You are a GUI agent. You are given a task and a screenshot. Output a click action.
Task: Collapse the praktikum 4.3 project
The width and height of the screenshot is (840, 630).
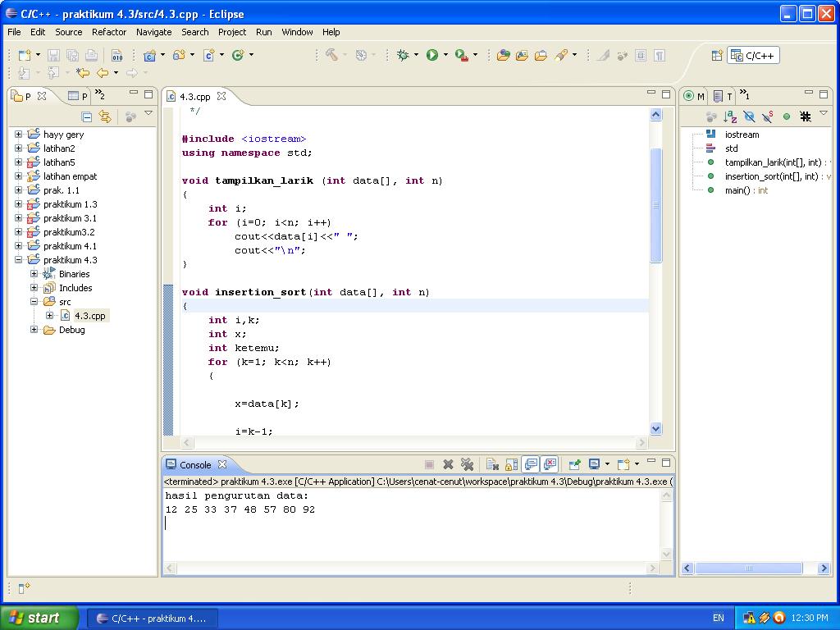18,260
